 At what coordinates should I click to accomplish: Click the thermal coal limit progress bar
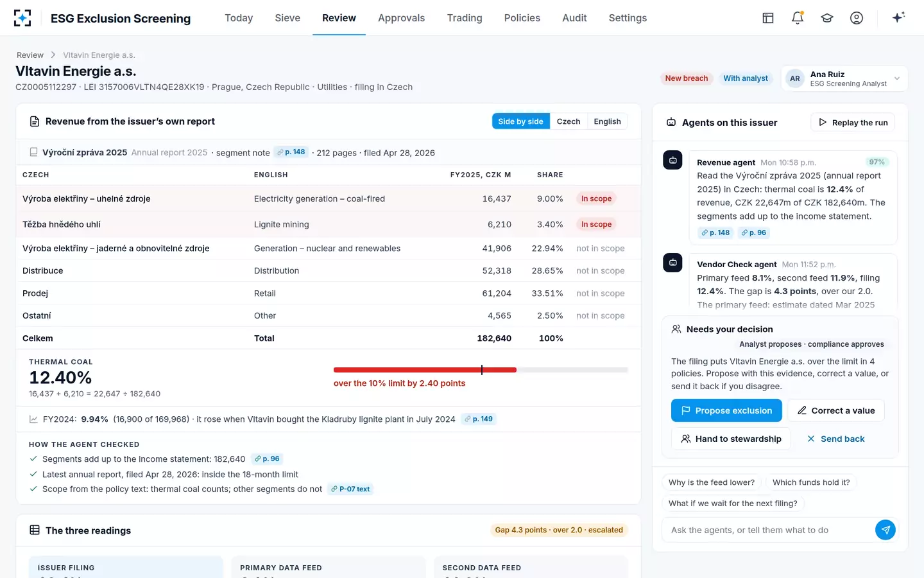[x=481, y=370]
